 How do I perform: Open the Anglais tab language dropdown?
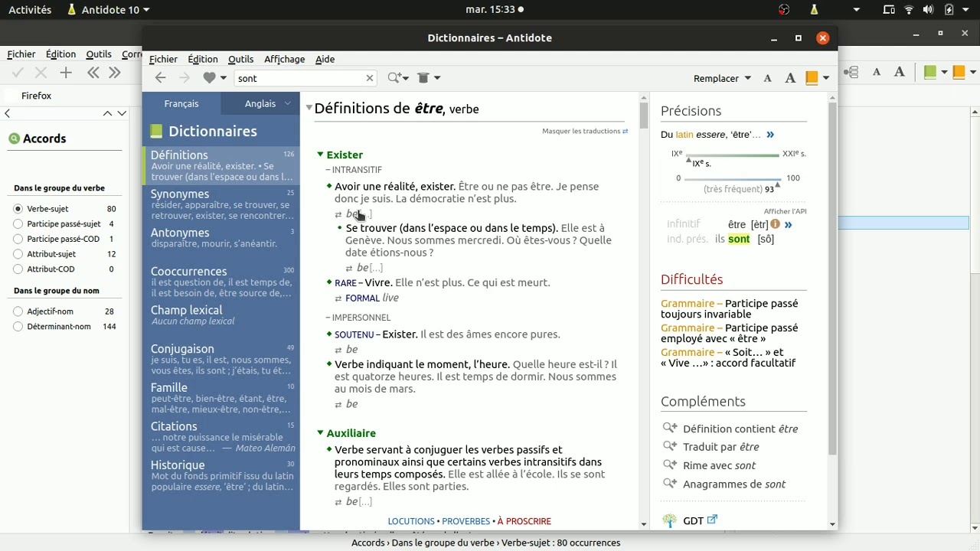click(x=288, y=103)
